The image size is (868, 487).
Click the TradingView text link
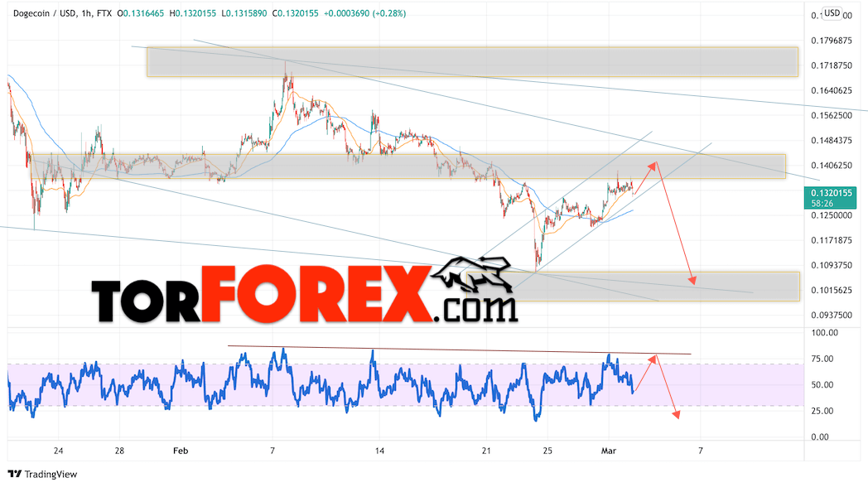[x=51, y=475]
